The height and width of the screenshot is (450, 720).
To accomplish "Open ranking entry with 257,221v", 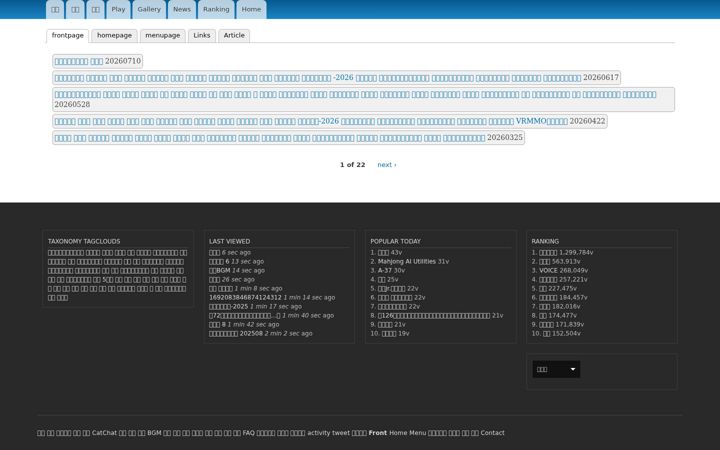I will point(548,279).
